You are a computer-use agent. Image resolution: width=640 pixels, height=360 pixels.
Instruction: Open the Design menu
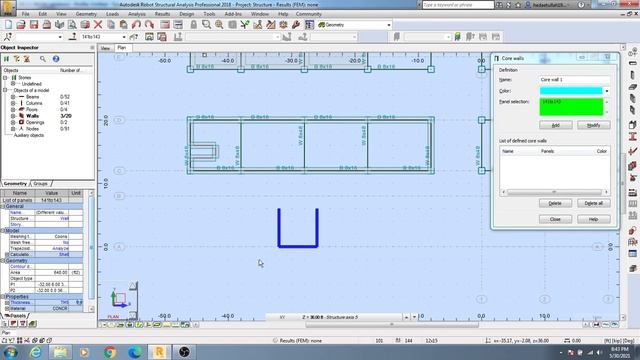[x=187, y=14]
